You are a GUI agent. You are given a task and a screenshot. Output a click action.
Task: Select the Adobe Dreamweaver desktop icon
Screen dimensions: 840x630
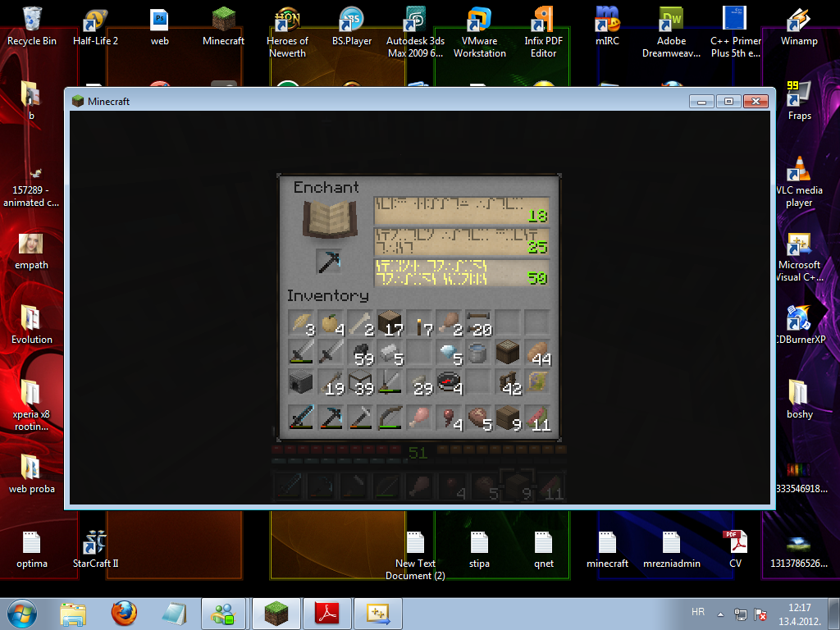point(671,32)
